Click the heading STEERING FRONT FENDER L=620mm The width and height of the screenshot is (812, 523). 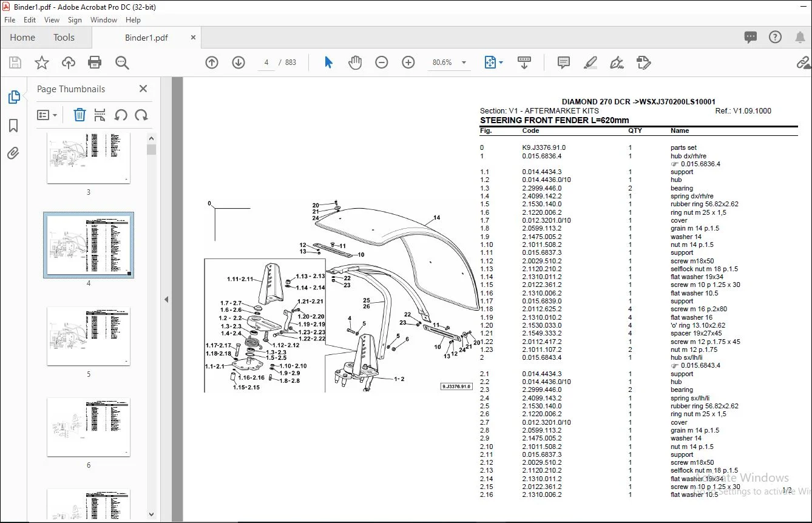pyautogui.click(x=555, y=120)
